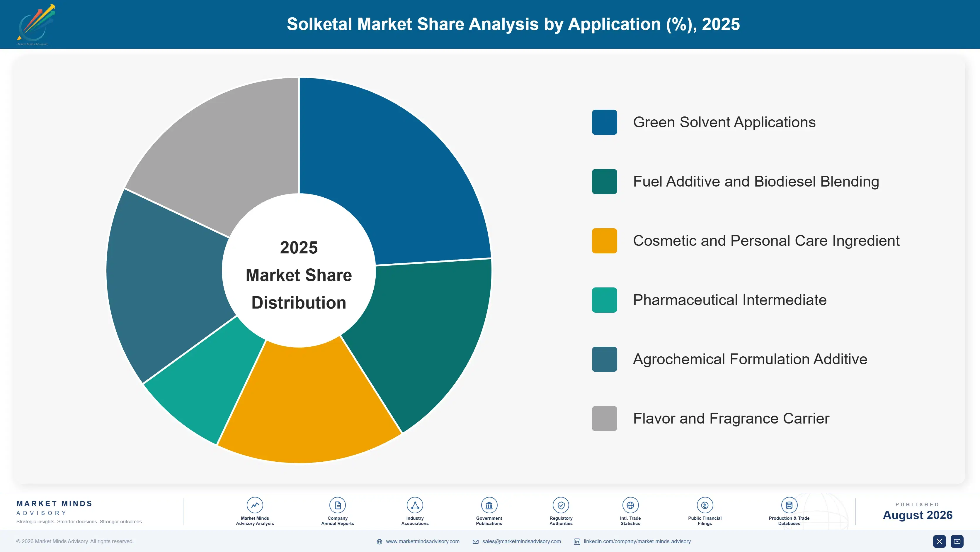The height and width of the screenshot is (552, 980).
Task: Click the 'Flavor and Fragrance Carrier' label
Action: 731,418
